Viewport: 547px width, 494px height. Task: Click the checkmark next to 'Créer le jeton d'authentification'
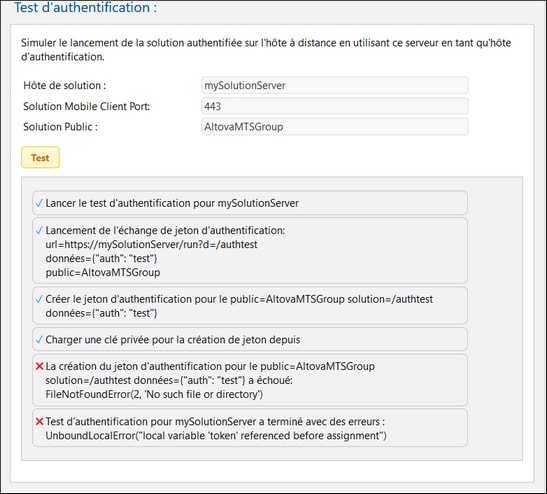(x=39, y=299)
